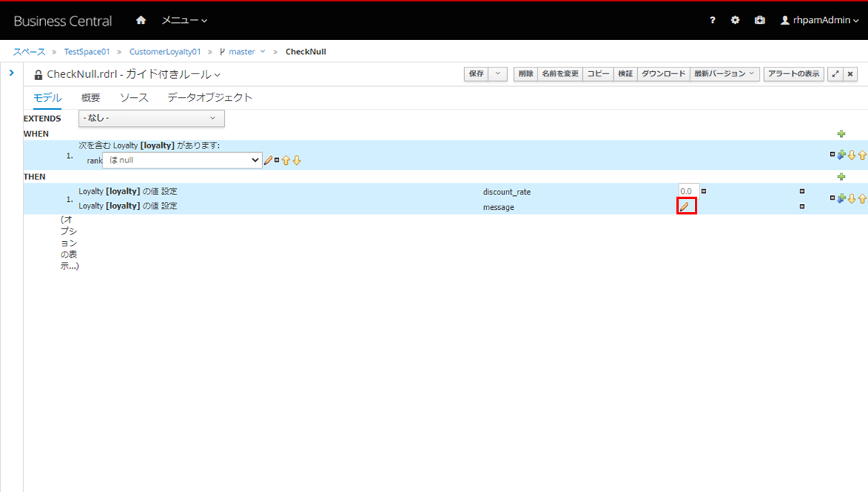The width and height of the screenshot is (868, 492).
Task: Delete WHEN condition row via square icon
Action: coord(832,154)
